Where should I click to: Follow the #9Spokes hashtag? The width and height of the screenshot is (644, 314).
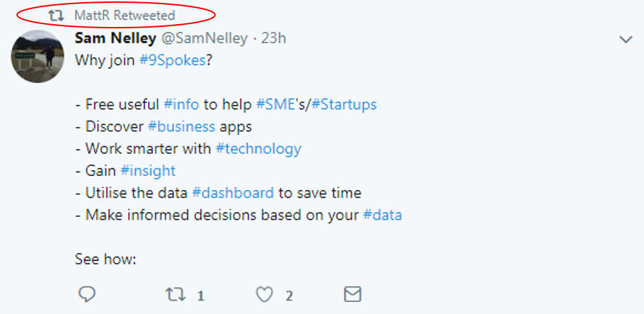(x=172, y=60)
